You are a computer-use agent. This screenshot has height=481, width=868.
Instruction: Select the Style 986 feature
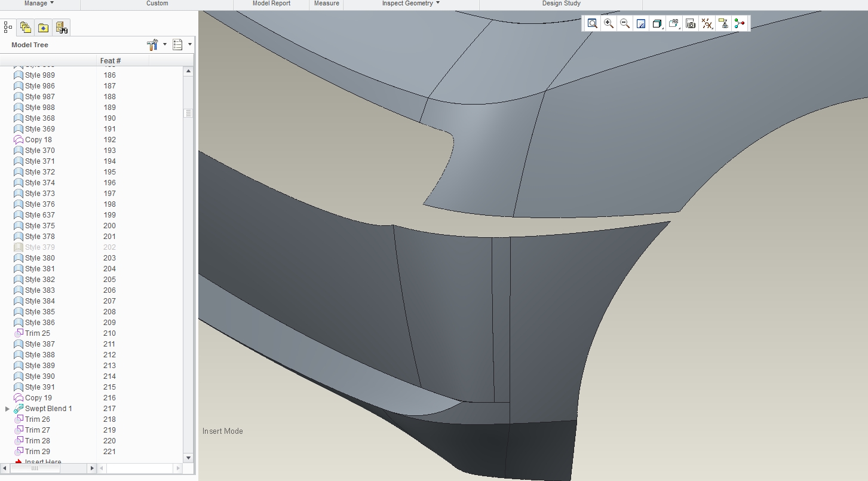click(x=40, y=86)
